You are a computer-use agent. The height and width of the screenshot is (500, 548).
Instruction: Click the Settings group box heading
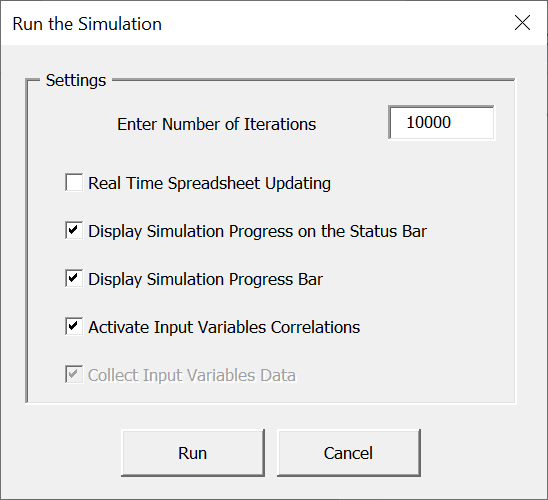[x=76, y=80]
